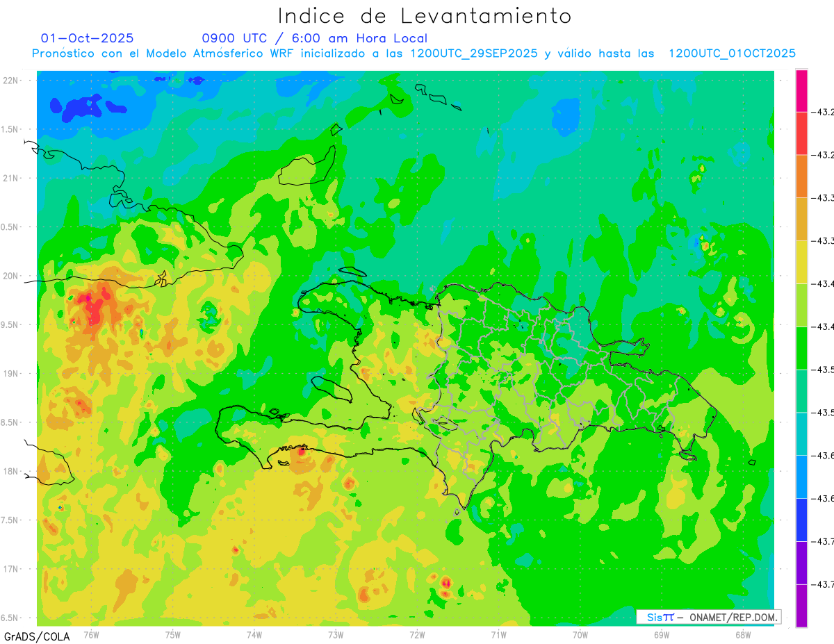This screenshot has width=834, height=644.
Task: Click the '73W' longitude axis label
Action: coord(336,634)
